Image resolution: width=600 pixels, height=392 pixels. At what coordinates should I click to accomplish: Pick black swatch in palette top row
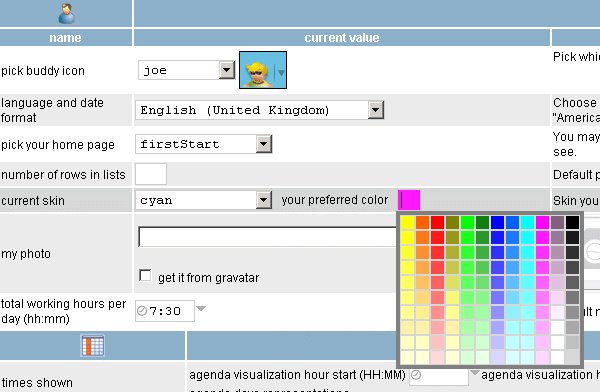point(572,222)
